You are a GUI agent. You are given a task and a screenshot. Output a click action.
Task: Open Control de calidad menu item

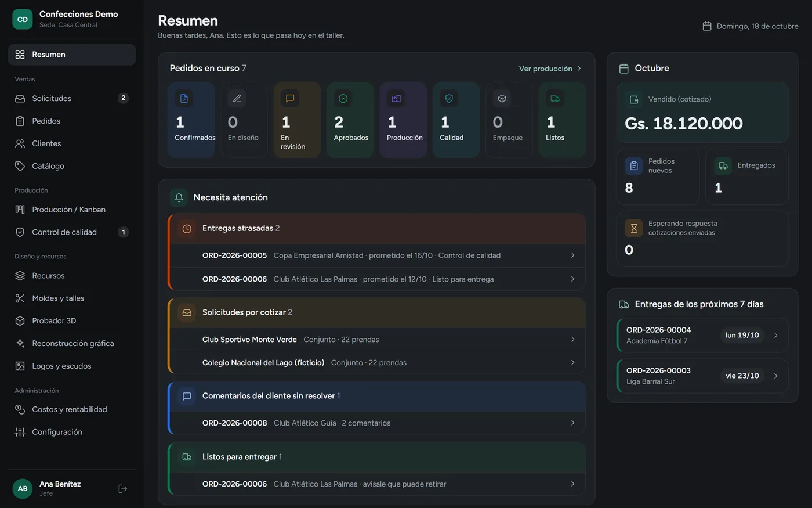[x=72, y=232]
